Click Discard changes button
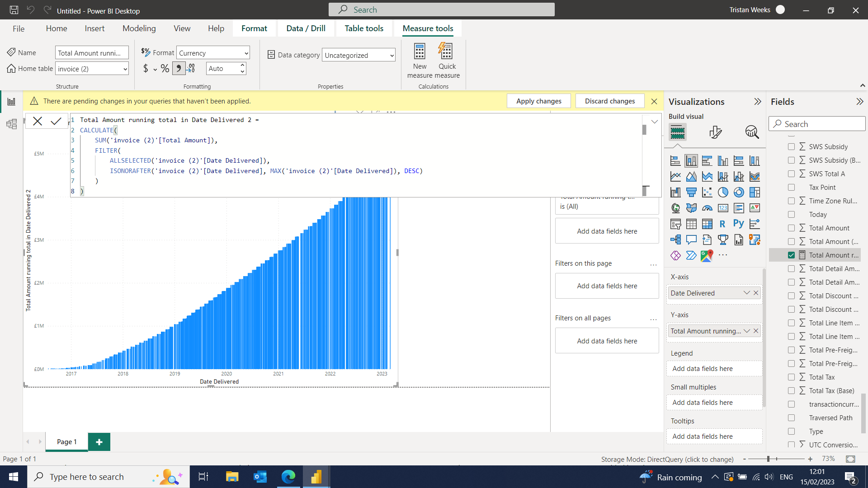Viewport: 868px width, 488px height. [x=610, y=101]
